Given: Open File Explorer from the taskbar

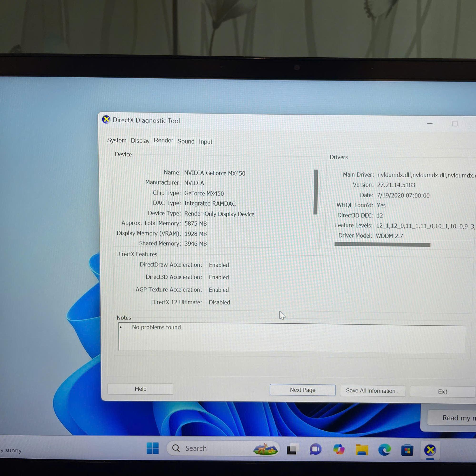Looking at the screenshot, I should pyautogui.click(x=362, y=450).
